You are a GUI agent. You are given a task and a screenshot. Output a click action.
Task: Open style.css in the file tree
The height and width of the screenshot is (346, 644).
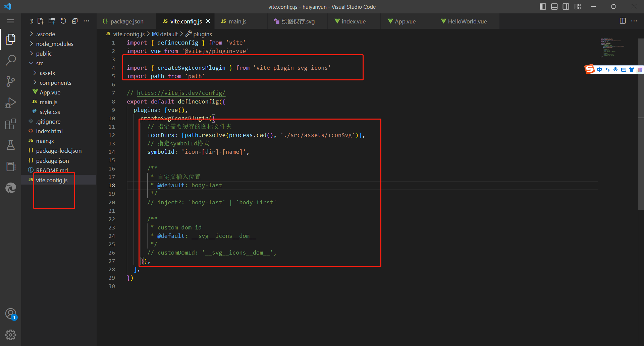pos(59,112)
